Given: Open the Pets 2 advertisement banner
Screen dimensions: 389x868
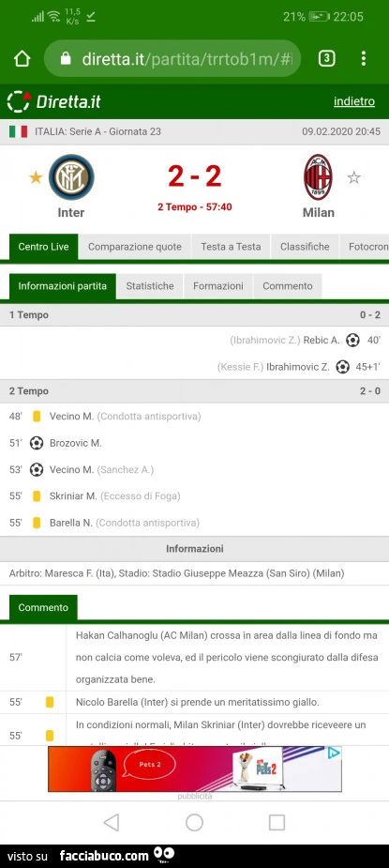Looking at the screenshot, I should coord(194,769).
